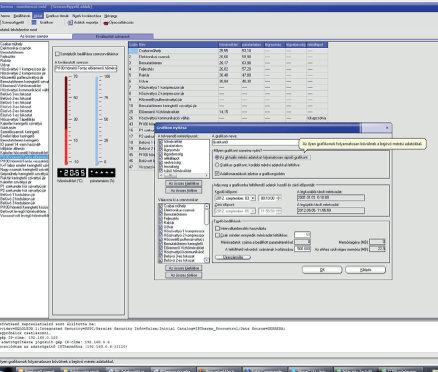Open the start date dropdown
This screenshot has width=438, height=372.
(x=253, y=198)
